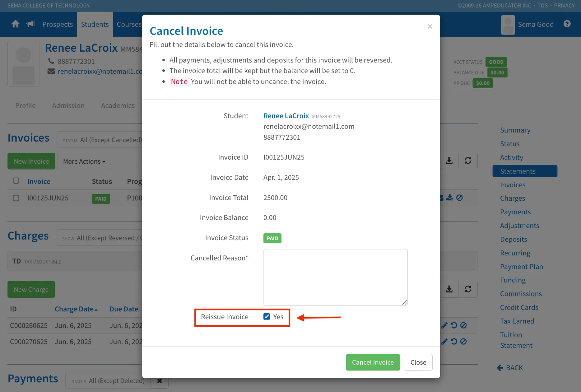Open the Payments status filter dropdown
The width and height of the screenshot is (581, 392).
click(108, 380)
